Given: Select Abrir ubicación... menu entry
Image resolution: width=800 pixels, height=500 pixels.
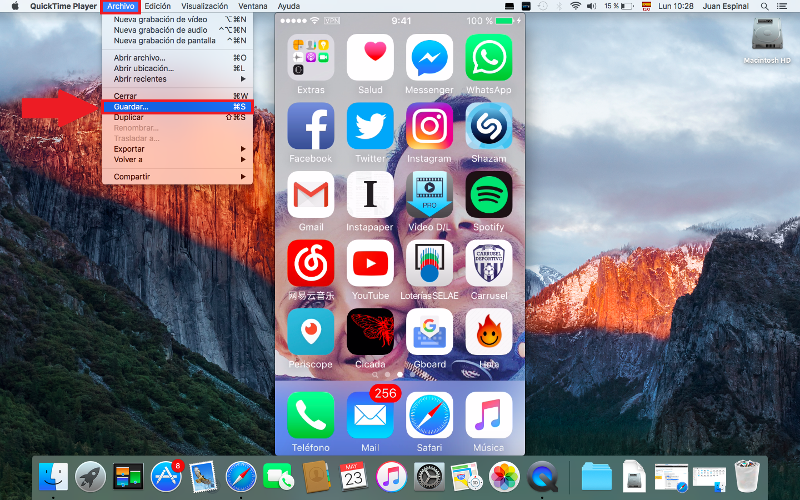Looking at the screenshot, I should click(177, 68).
